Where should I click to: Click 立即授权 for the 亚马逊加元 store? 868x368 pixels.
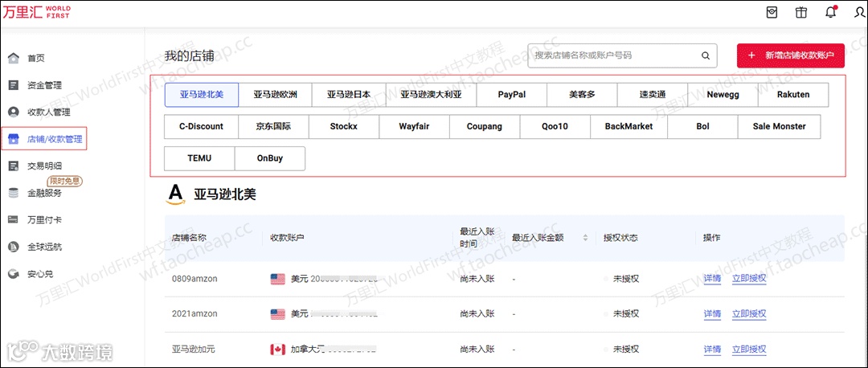click(749, 350)
